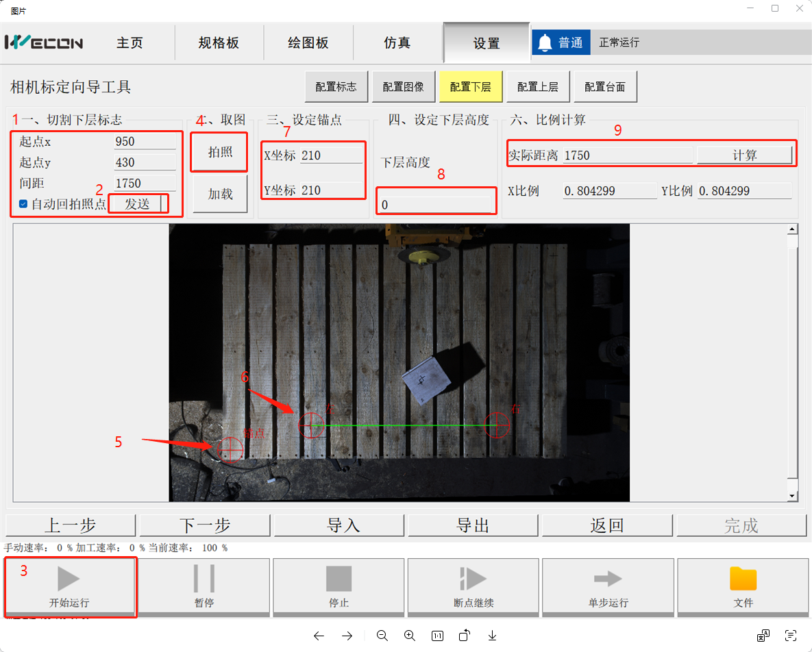Click the 1:1 actual size icon
812x652 pixels.
pyautogui.click(x=437, y=636)
